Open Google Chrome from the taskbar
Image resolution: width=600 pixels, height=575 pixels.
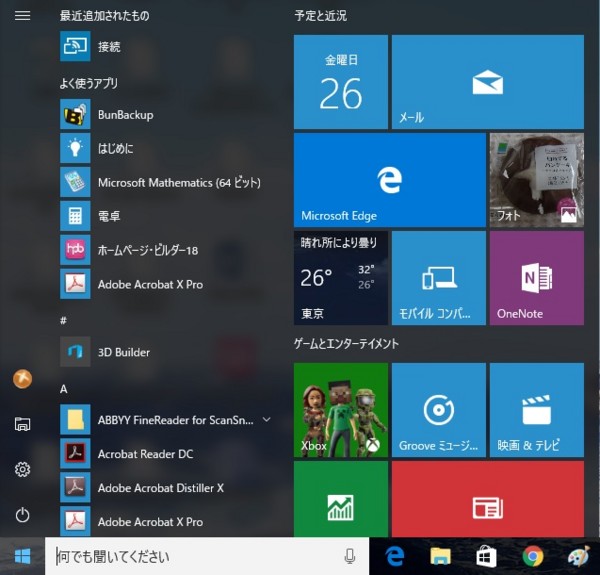click(x=533, y=556)
